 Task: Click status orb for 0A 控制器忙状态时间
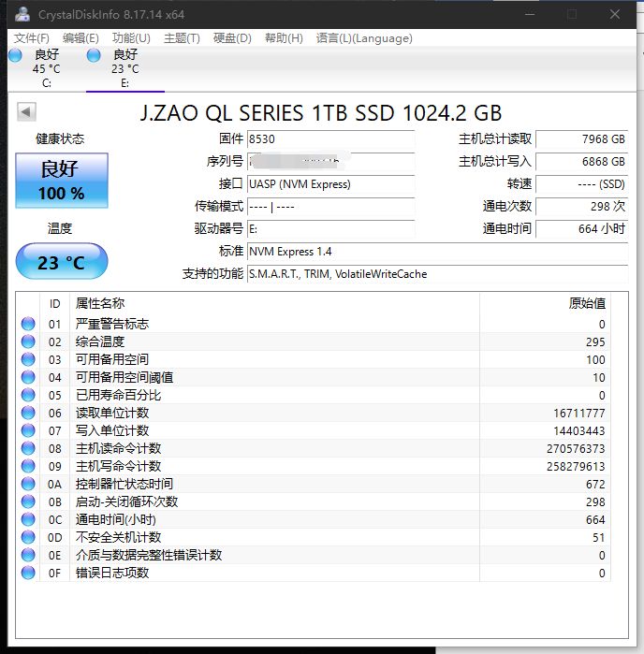(x=28, y=484)
